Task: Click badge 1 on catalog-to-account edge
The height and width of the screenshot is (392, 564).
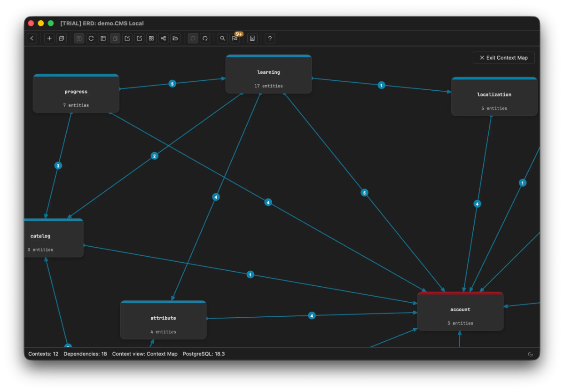Action: [251, 274]
